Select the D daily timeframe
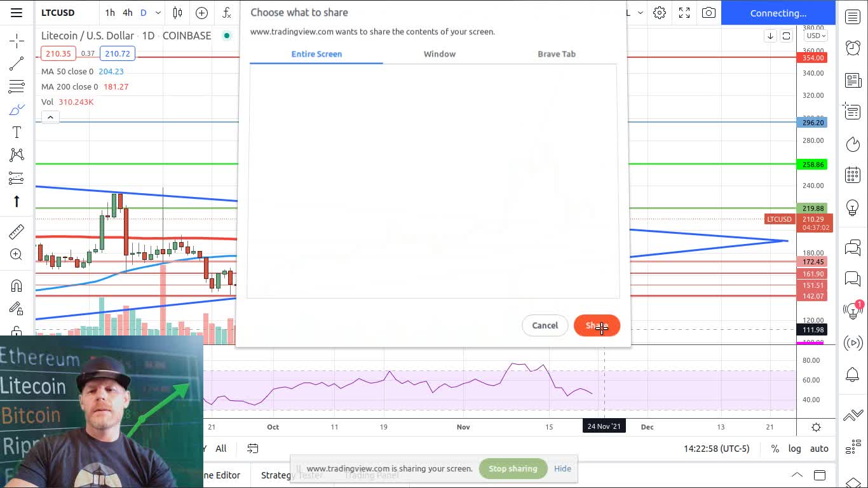 tap(144, 13)
